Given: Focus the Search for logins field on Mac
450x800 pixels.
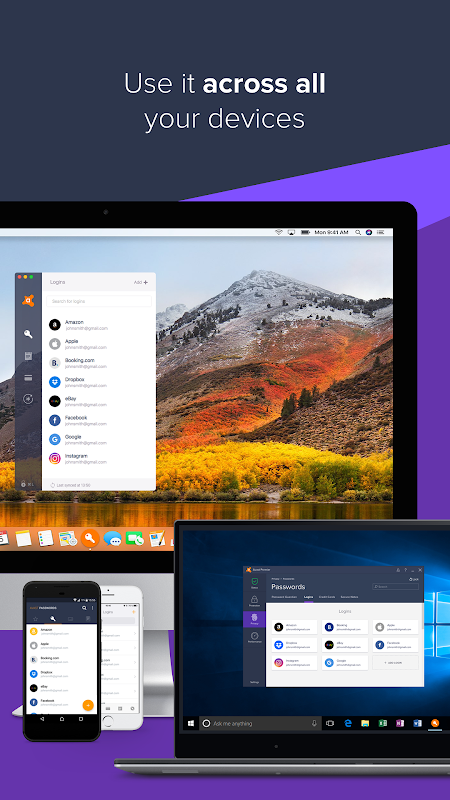Looking at the screenshot, I should pos(99,301).
